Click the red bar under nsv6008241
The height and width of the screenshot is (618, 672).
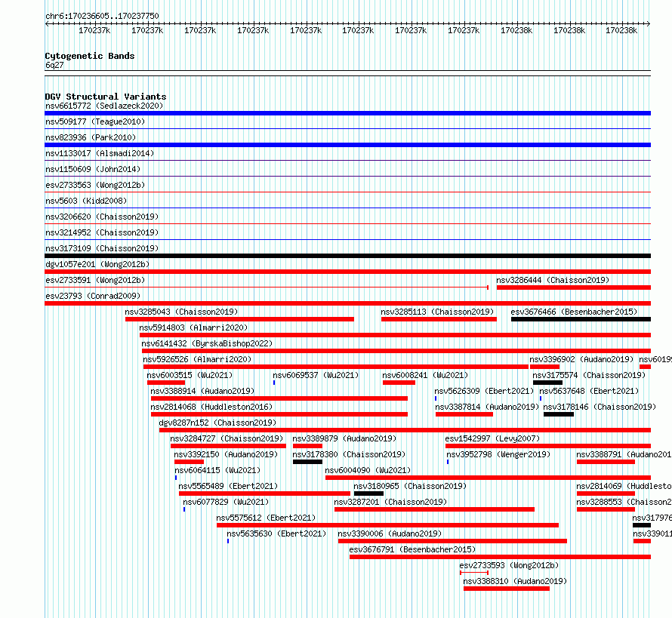click(399, 383)
